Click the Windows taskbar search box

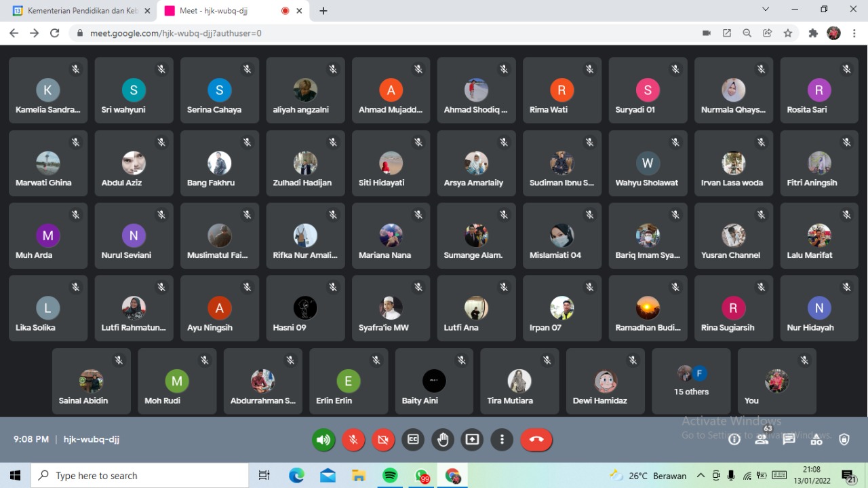coord(141,476)
